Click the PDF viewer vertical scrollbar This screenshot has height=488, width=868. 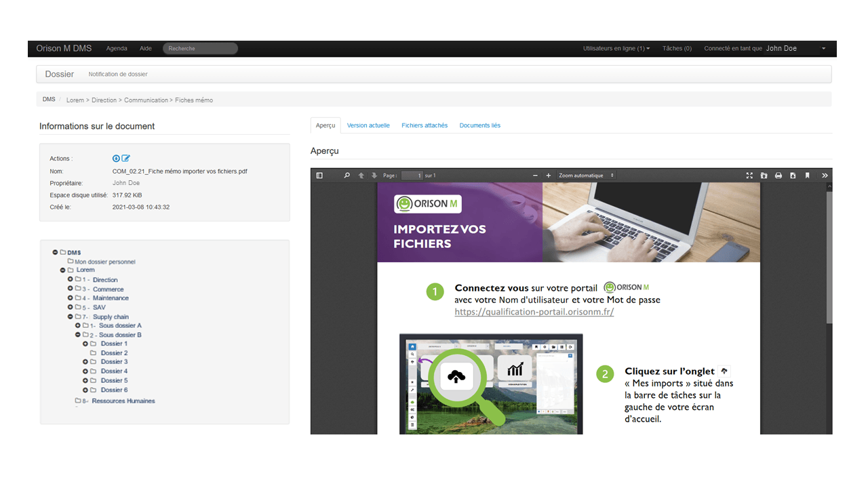pyautogui.click(x=829, y=258)
